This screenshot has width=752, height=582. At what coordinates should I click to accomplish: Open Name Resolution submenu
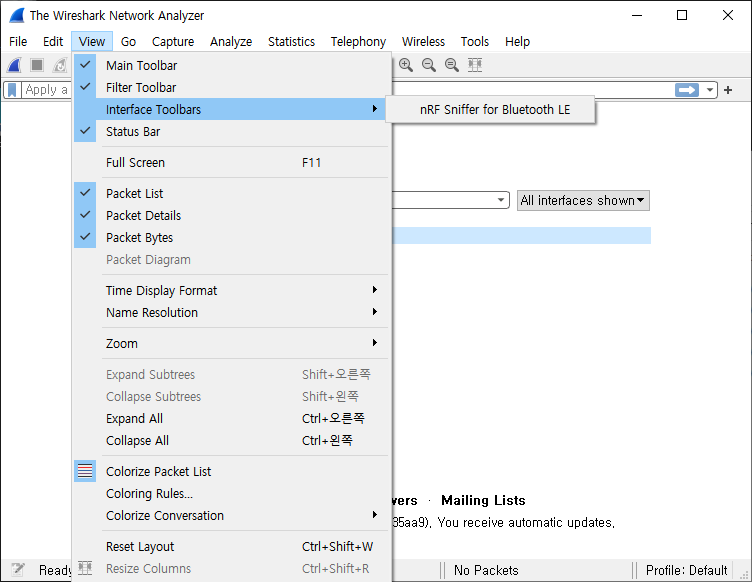231,313
